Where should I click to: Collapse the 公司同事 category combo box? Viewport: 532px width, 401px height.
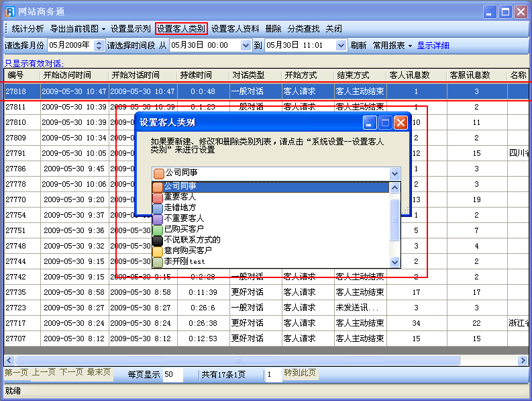[394, 173]
